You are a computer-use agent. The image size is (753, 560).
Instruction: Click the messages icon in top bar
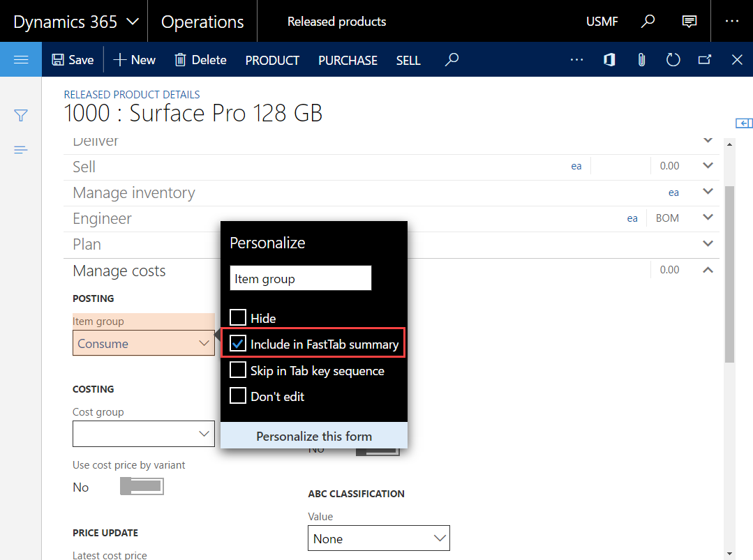689,21
